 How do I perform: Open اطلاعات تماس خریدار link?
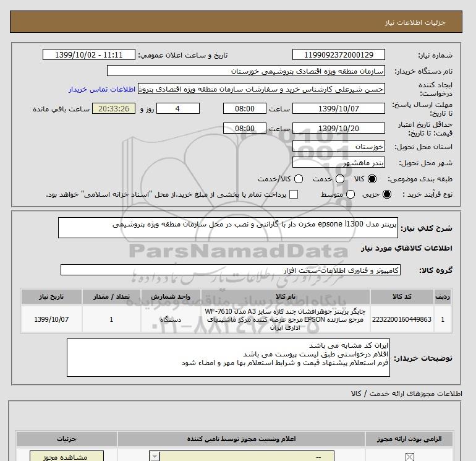point(102,89)
